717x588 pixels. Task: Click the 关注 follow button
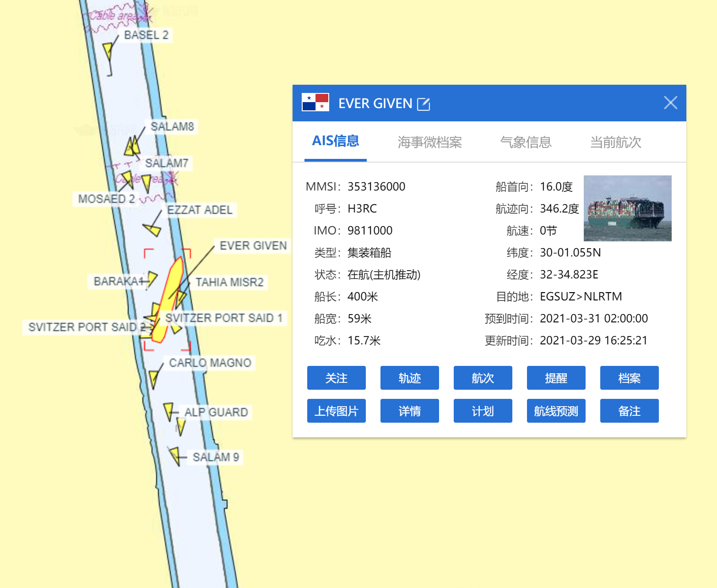[336, 378]
